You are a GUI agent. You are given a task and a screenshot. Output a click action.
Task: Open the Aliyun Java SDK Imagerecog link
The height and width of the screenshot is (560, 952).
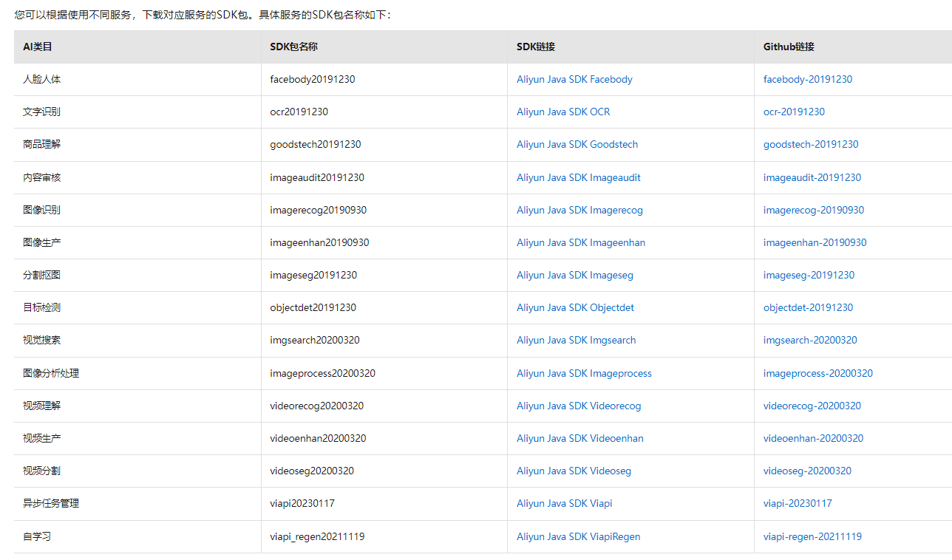(579, 210)
